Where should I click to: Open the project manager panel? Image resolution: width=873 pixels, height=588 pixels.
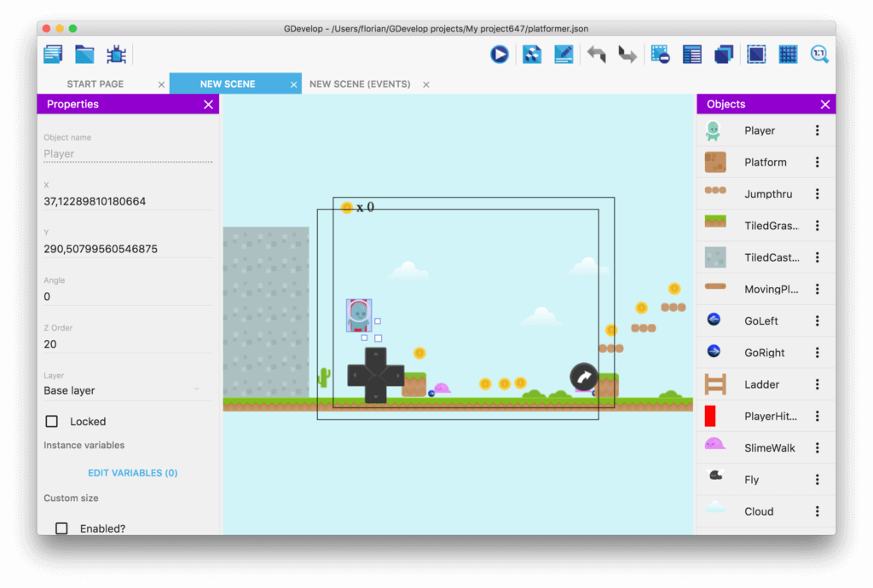click(x=53, y=53)
